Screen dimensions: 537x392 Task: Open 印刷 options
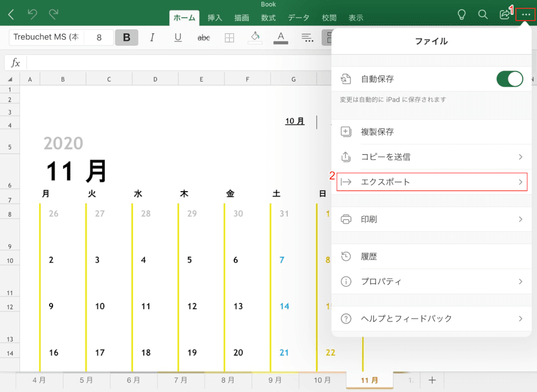click(x=432, y=219)
